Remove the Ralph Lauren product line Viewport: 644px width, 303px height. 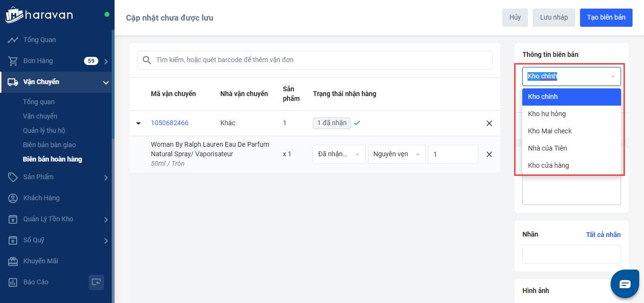(489, 154)
